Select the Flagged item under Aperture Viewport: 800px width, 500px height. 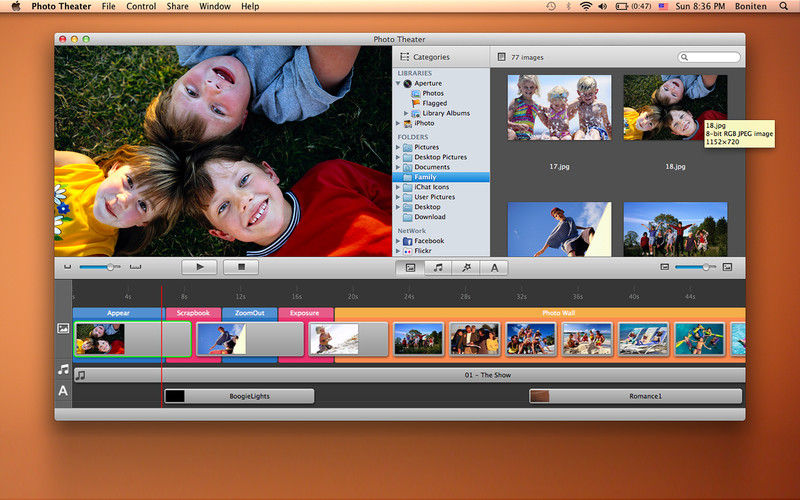[434, 103]
